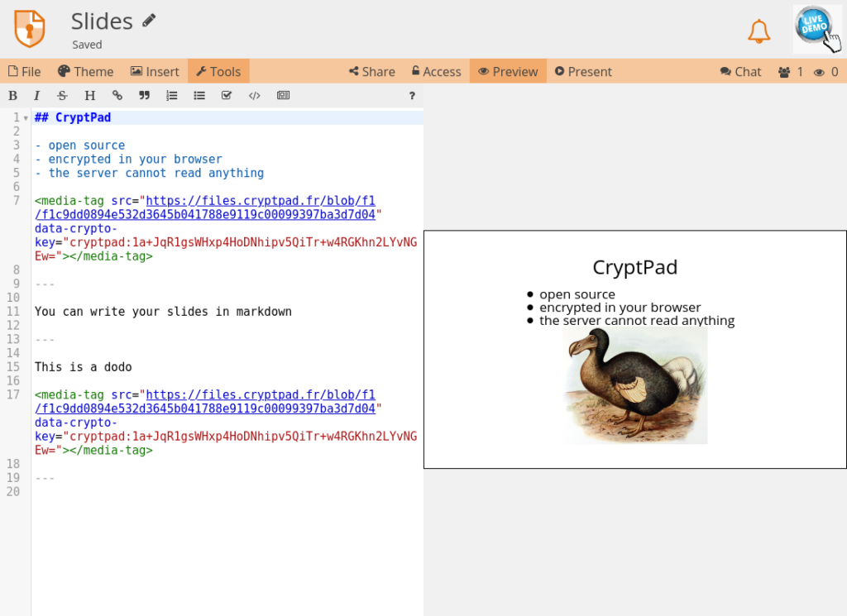847x616 pixels.
Task: Open the File menu
Action: tap(24, 71)
